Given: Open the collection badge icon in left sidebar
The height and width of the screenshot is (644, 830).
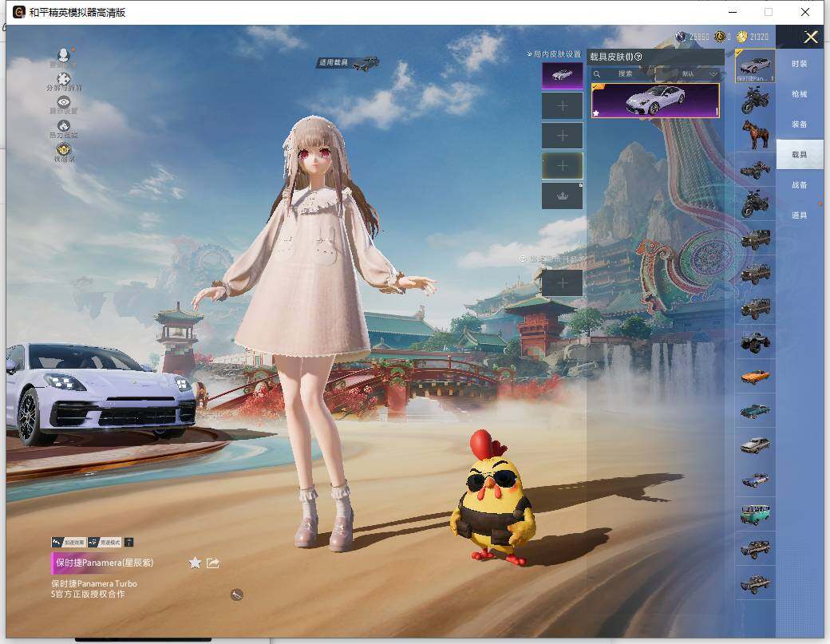Looking at the screenshot, I should (64, 150).
